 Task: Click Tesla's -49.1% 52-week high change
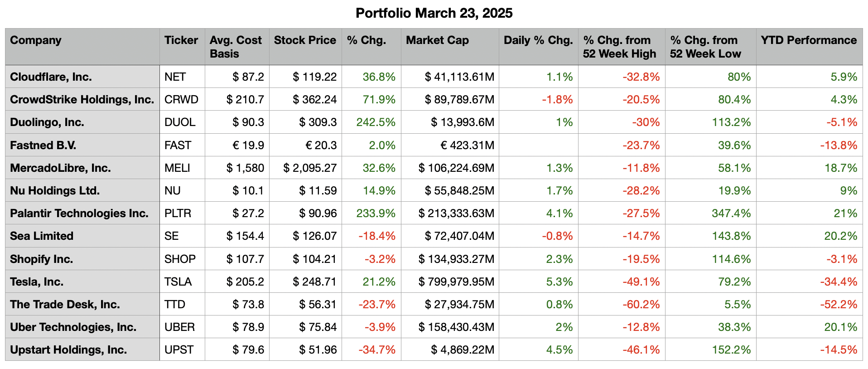click(x=641, y=282)
